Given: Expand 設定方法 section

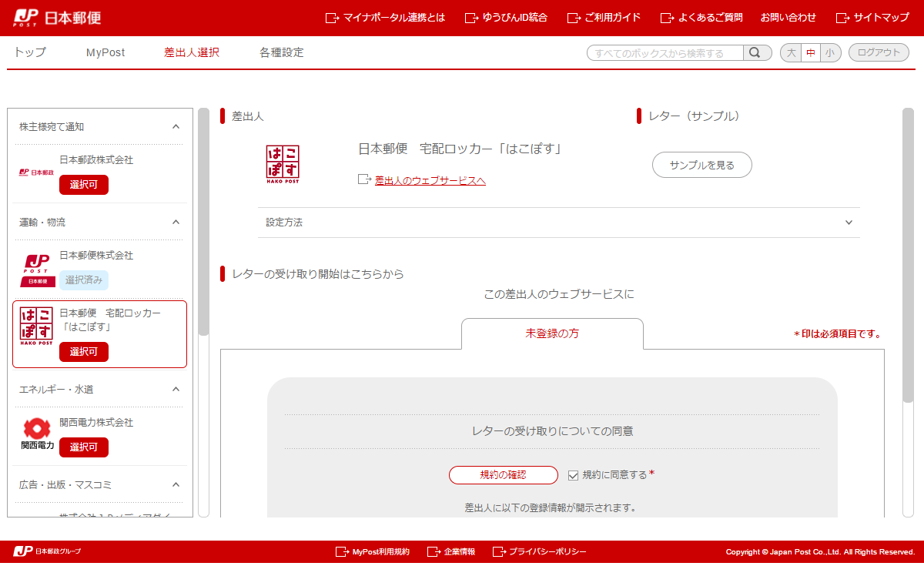Looking at the screenshot, I should tap(559, 223).
